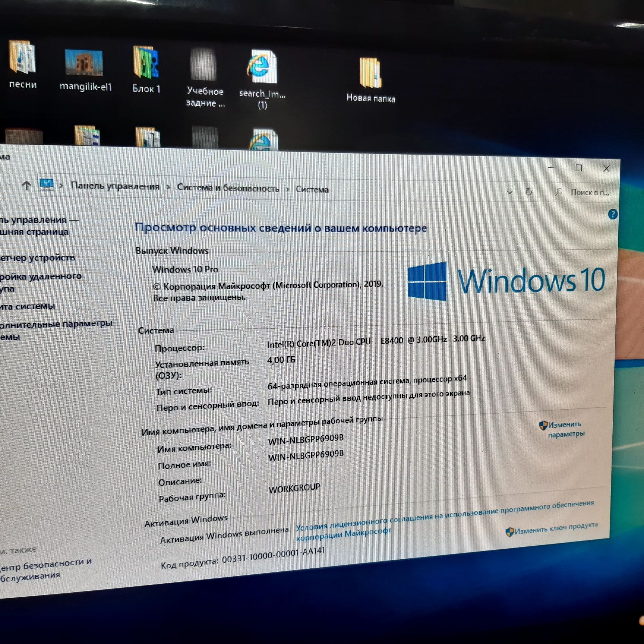Click the Intel Core 2 Duo E8400 processor value
This screenshot has height=644, width=644.
(x=376, y=341)
